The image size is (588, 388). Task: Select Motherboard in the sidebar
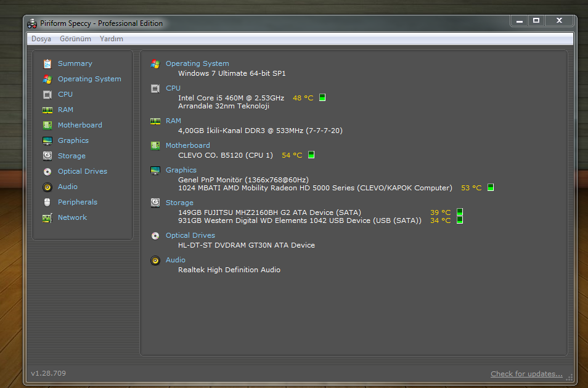coord(80,125)
